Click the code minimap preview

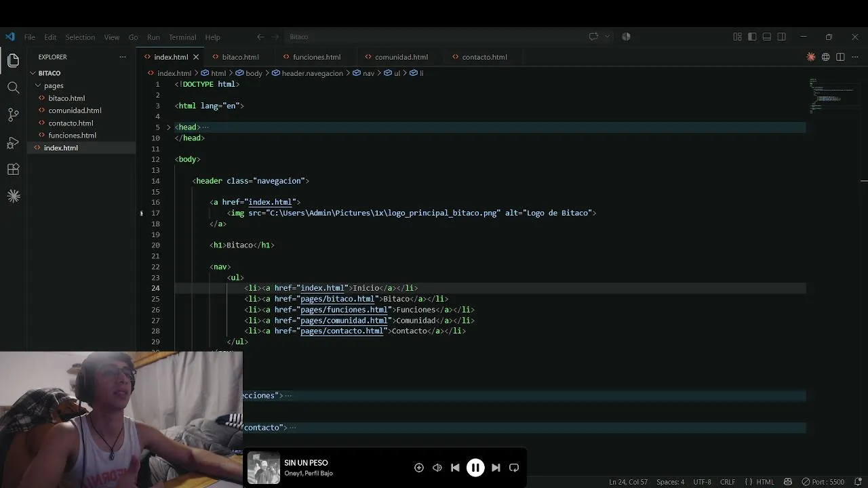click(x=833, y=95)
